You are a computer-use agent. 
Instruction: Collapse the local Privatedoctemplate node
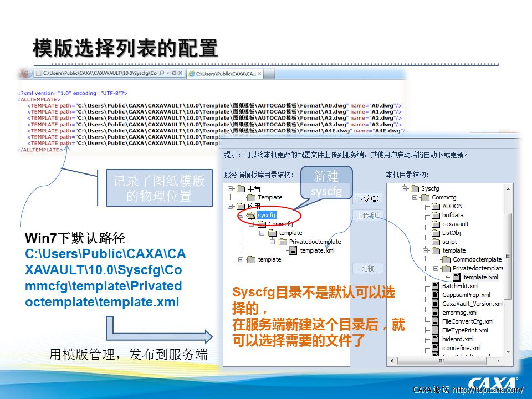436,268
